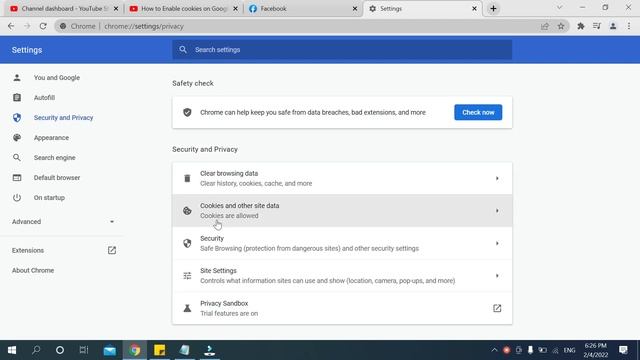Open Clear browsing data row
640x360 pixels.
pos(342,178)
